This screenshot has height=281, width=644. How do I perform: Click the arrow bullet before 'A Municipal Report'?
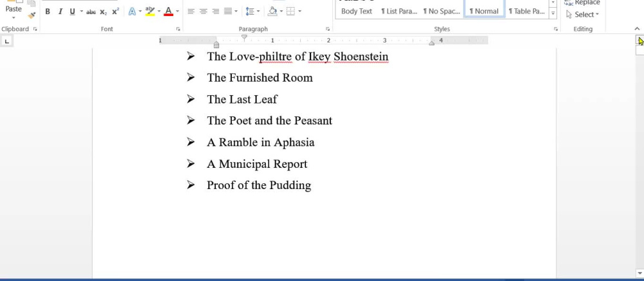coord(191,163)
